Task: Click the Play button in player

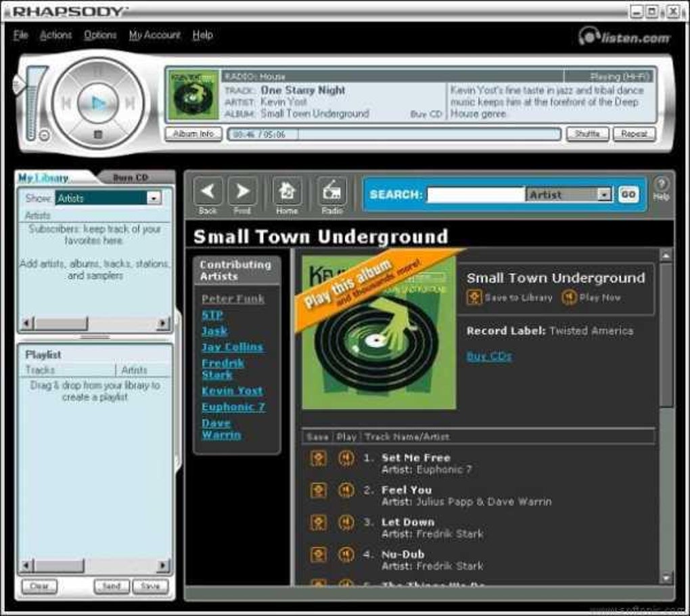Action: click(x=98, y=103)
